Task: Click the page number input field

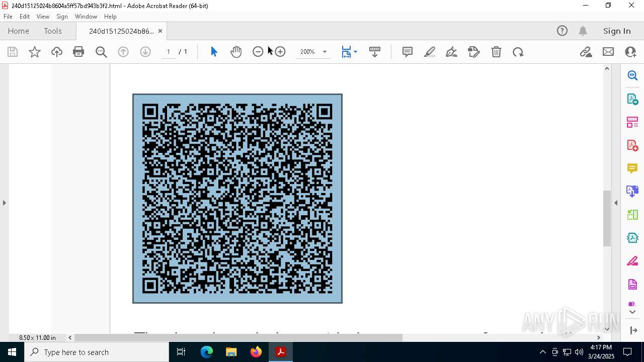Action: 168,52
